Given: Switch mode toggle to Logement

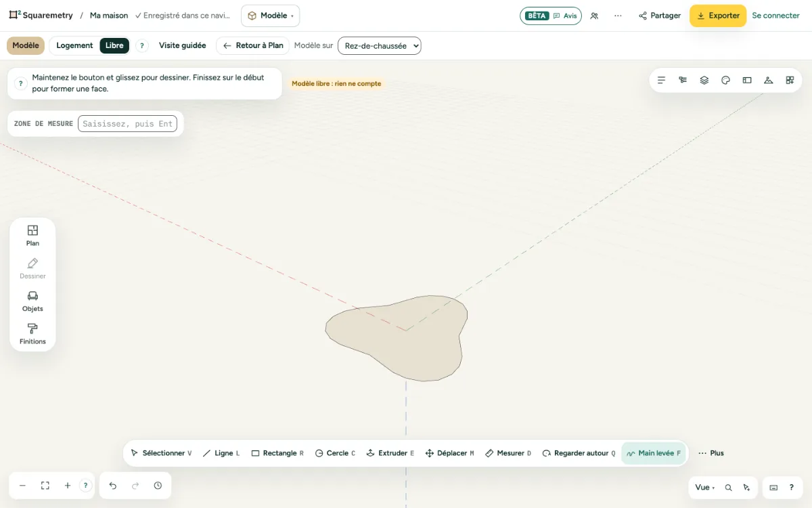Looking at the screenshot, I should 74,45.
